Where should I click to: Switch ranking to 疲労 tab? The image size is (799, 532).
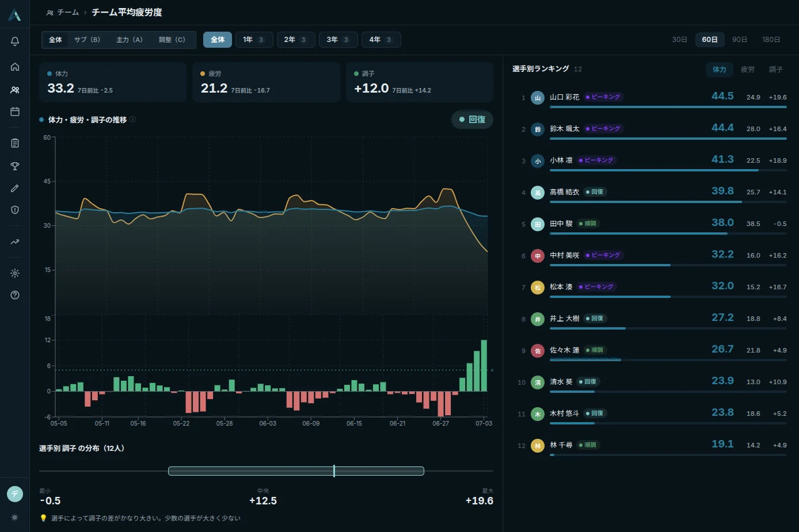748,70
